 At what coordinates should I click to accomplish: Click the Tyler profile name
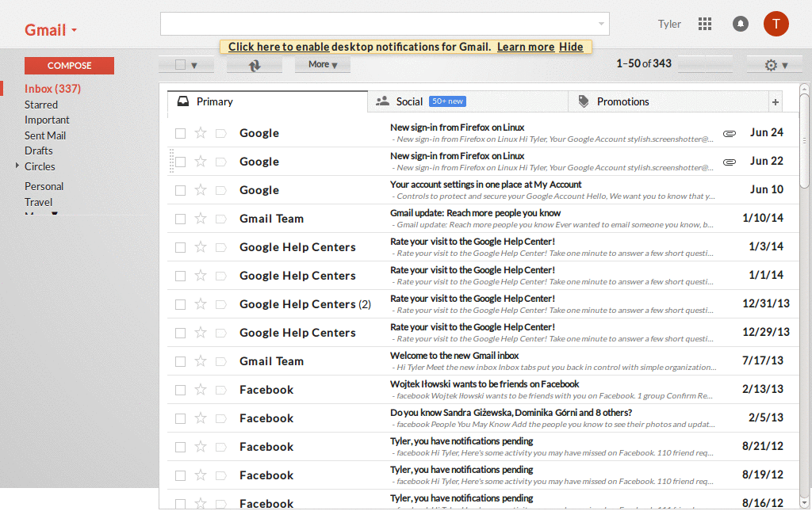coord(669,24)
